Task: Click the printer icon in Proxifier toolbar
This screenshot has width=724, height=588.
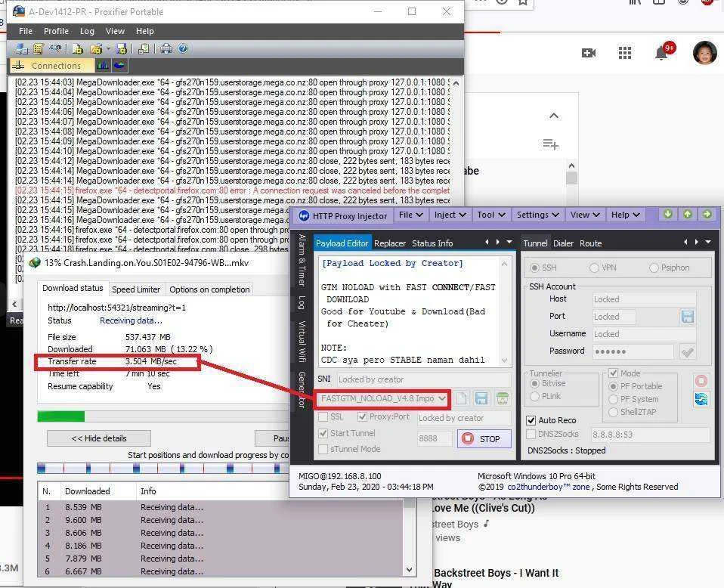Action: point(166,48)
